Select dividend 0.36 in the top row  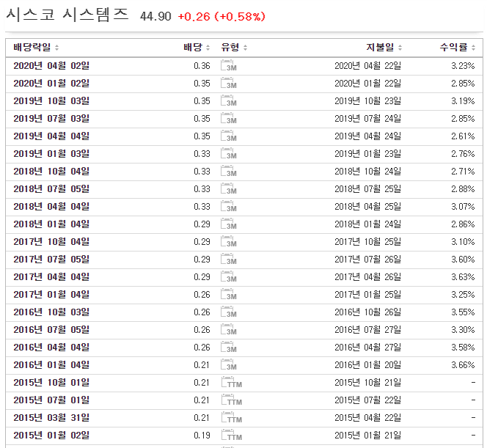tap(202, 65)
